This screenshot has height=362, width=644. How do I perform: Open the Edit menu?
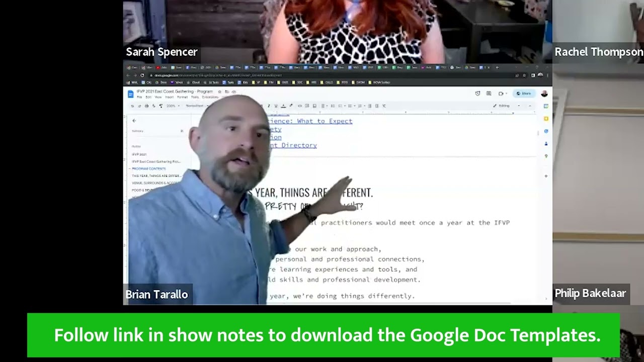[148, 97]
